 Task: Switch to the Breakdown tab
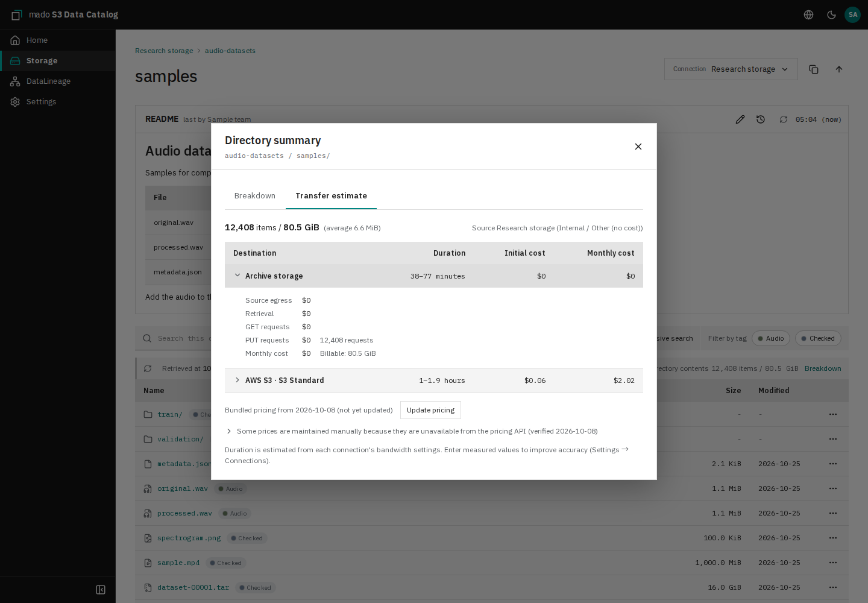(255, 196)
